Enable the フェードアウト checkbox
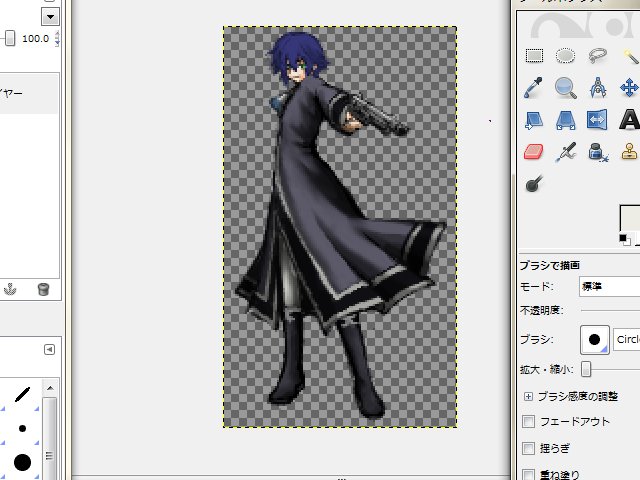 tap(529, 421)
